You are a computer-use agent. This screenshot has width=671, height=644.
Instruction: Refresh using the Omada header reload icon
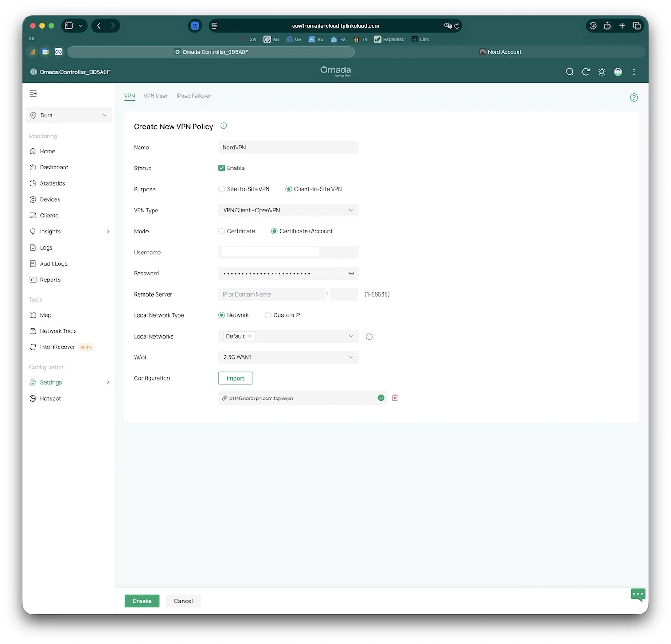(x=586, y=72)
